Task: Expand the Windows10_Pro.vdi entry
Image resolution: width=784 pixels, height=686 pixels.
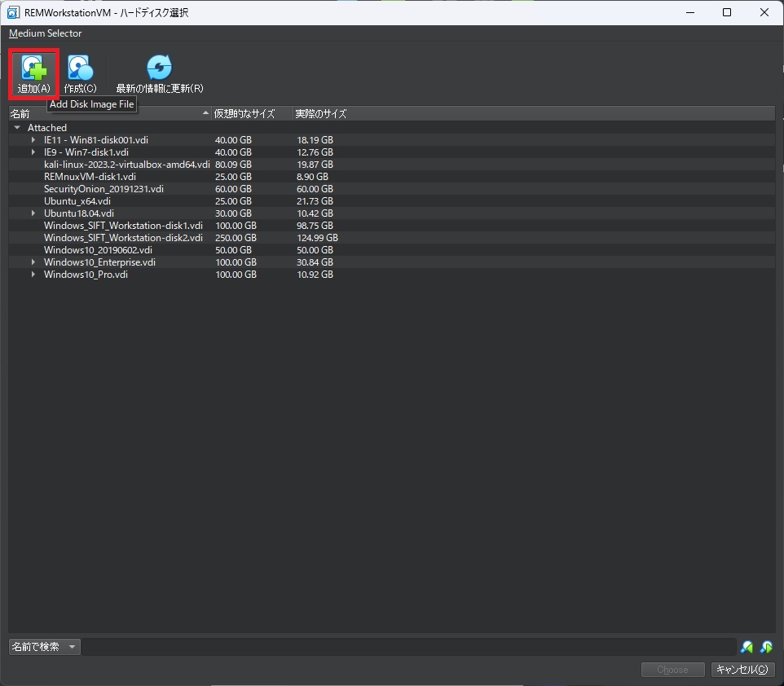Action: click(33, 275)
